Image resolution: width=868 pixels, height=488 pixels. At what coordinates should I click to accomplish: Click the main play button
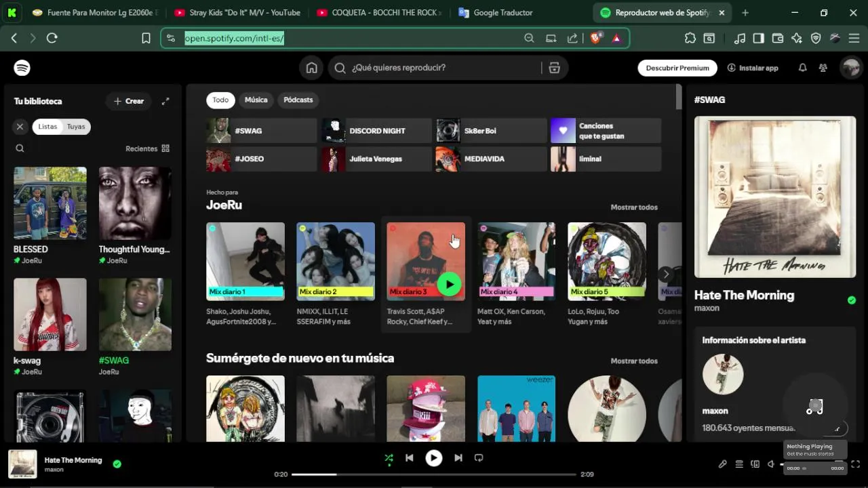[x=434, y=458]
